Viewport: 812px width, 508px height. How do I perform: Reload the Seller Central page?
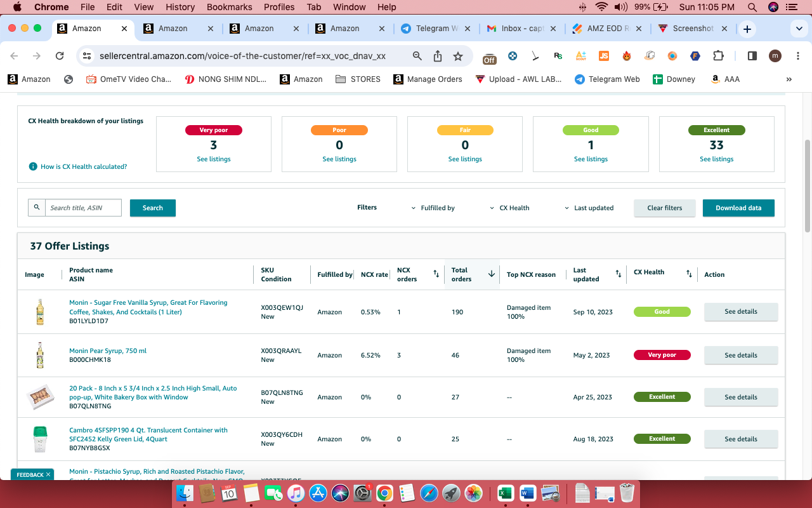point(60,56)
